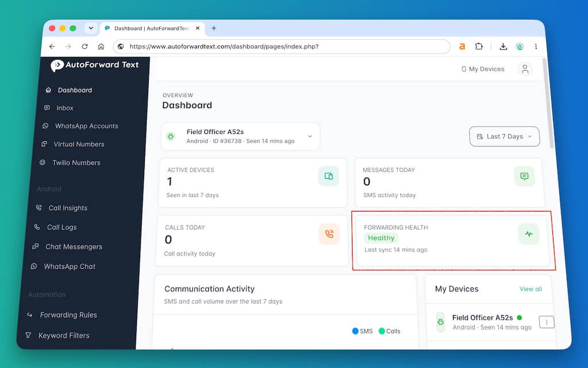Click the Virtual Numbers icon
588x368 pixels.
click(44, 144)
